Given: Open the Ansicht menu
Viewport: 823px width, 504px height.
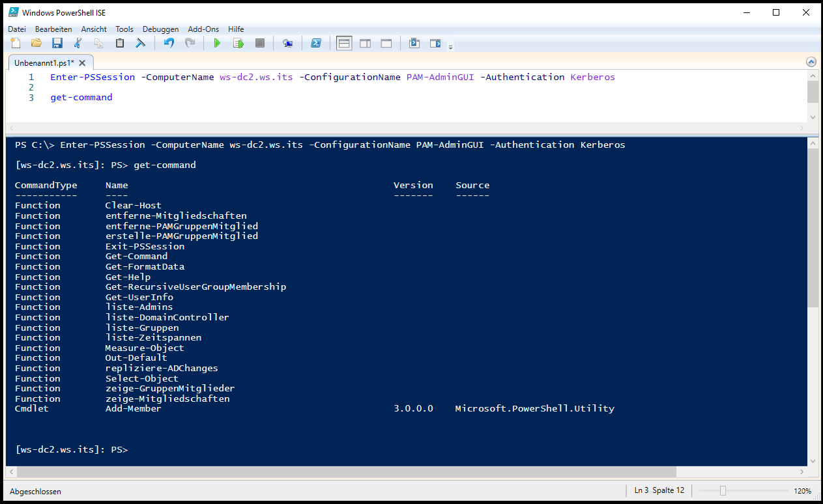Looking at the screenshot, I should pos(94,29).
